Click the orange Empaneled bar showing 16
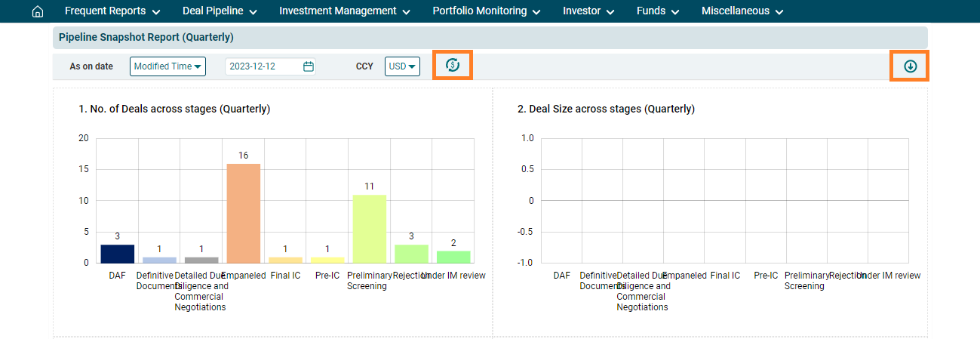980x339 pixels. [244, 213]
